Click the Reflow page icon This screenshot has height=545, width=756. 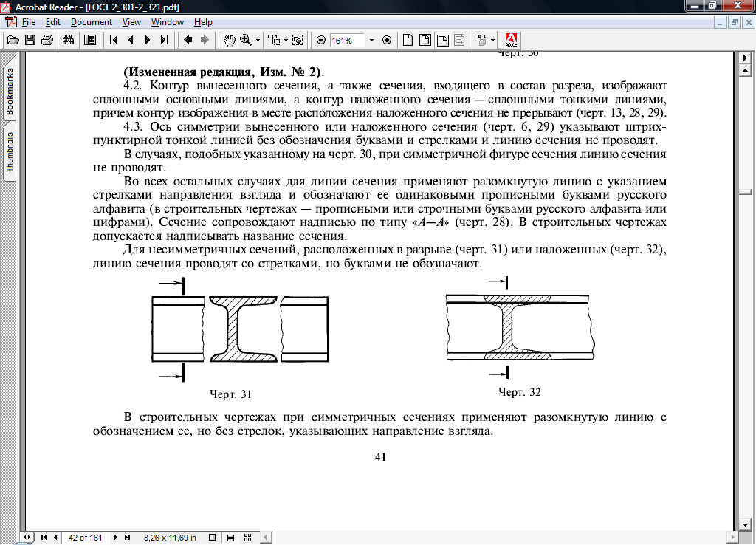pos(459,40)
